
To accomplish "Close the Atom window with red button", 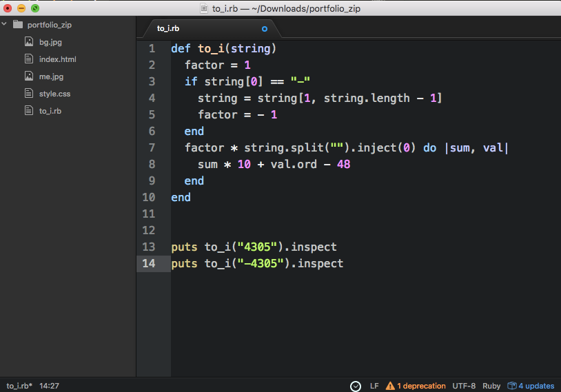I will pyautogui.click(x=8, y=8).
